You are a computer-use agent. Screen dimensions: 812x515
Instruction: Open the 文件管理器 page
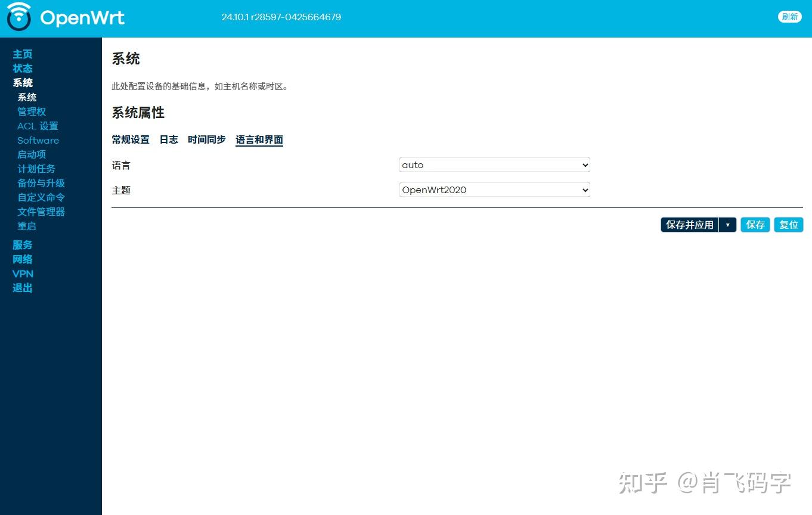pyautogui.click(x=41, y=212)
